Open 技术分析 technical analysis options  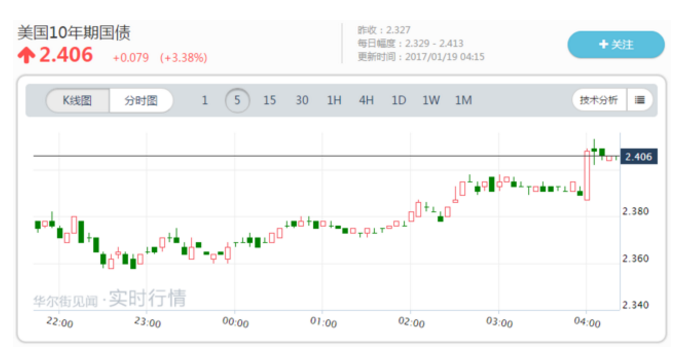point(599,100)
